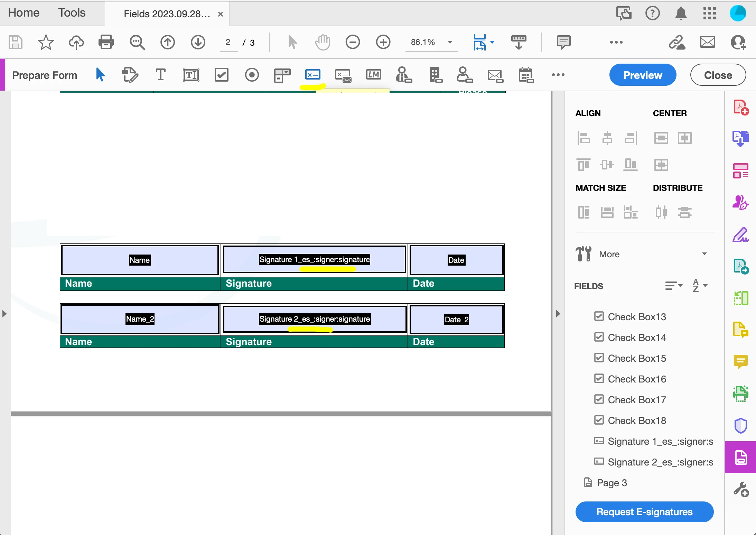The width and height of the screenshot is (756, 535).
Task: Select the Signature field tool
Action: point(312,75)
